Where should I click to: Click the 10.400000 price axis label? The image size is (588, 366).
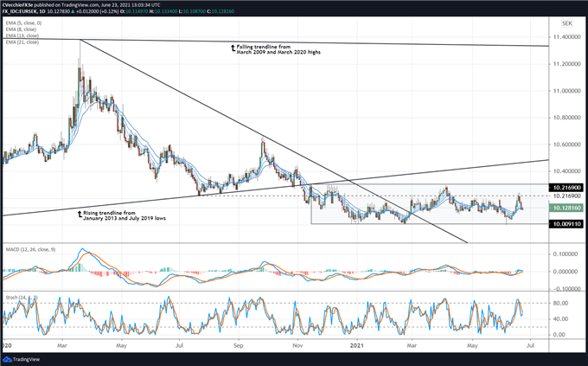click(x=566, y=171)
